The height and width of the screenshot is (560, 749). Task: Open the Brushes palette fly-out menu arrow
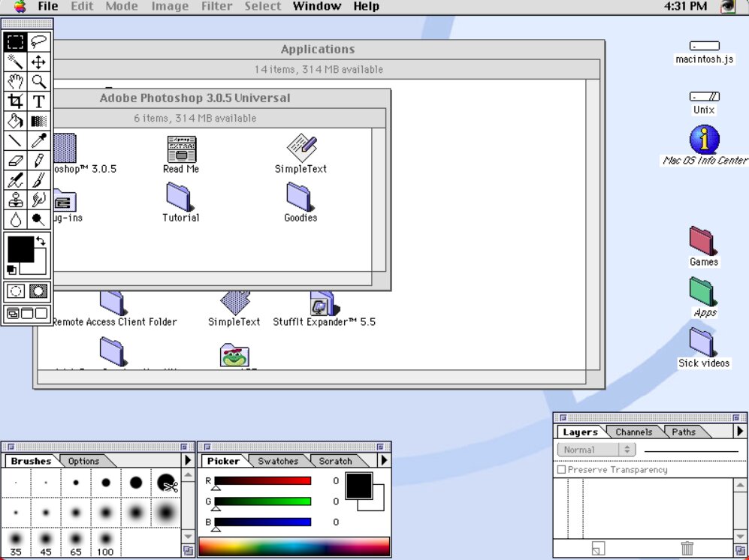[x=188, y=460]
